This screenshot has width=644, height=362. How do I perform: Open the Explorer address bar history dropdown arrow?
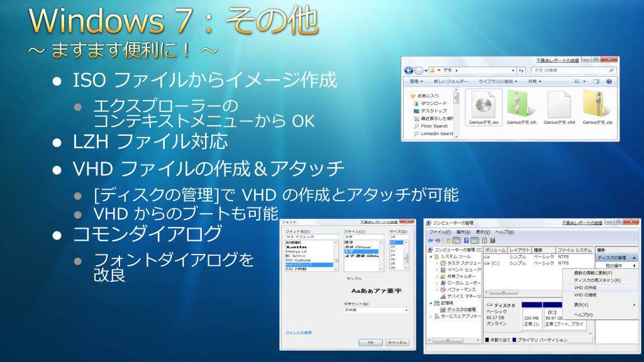(x=513, y=70)
